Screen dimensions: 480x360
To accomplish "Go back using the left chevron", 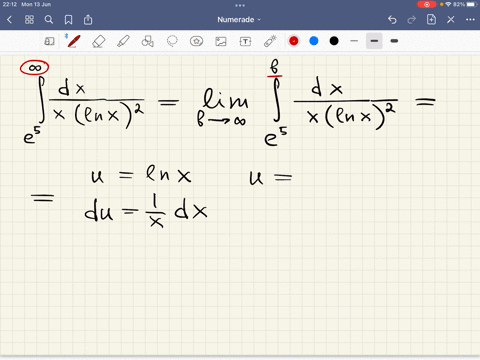I will (x=9, y=20).
